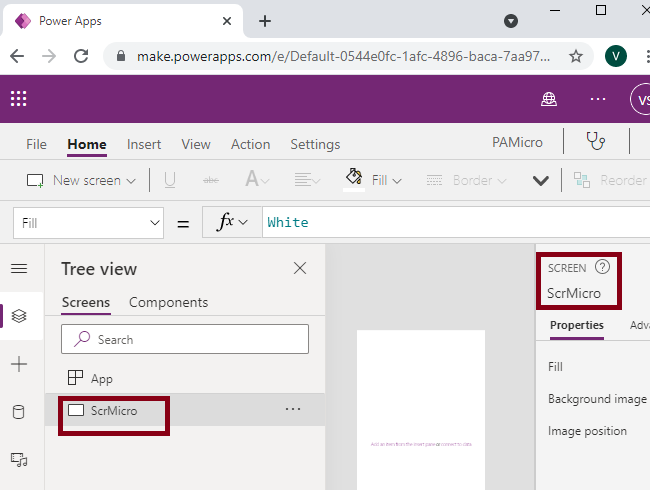This screenshot has width=650, height=492.
Task: Expand the Fill color dropdown
Action: pos(397,181)
